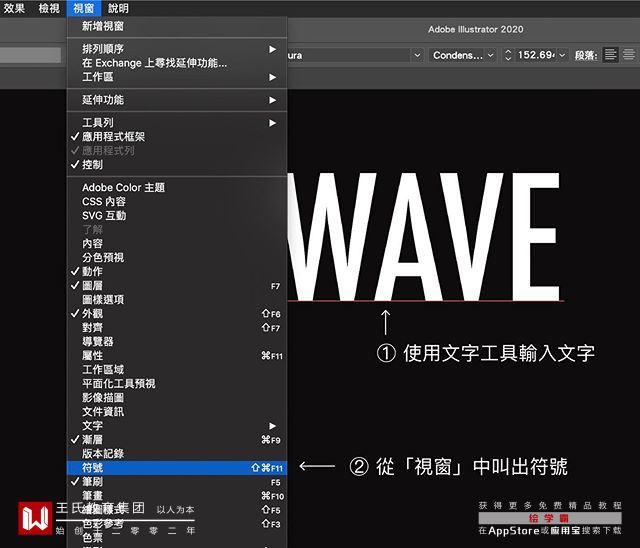Toggle the 外觀 panel
Viewport: 640px width, 548px height.
[x=177, y=313]
